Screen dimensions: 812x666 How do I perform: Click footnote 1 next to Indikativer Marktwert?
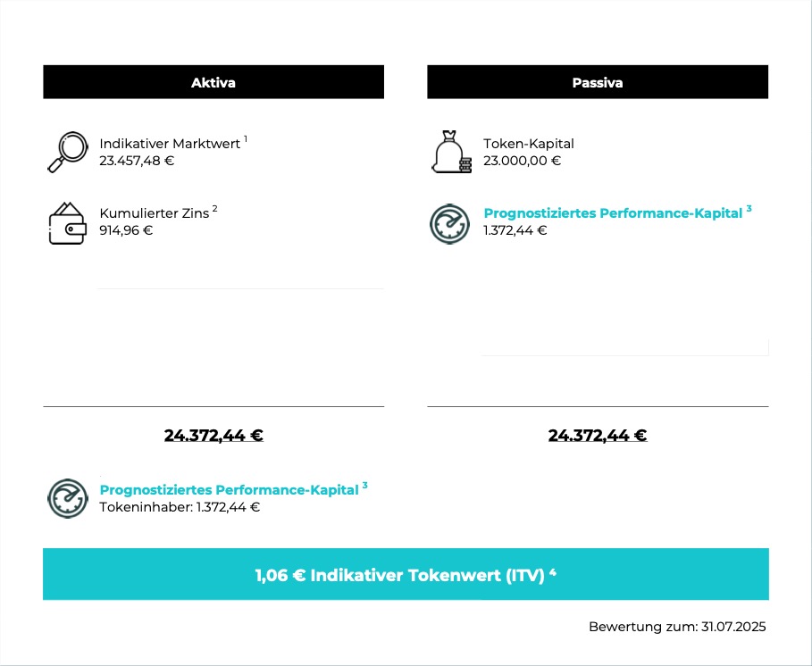(246, 138)
